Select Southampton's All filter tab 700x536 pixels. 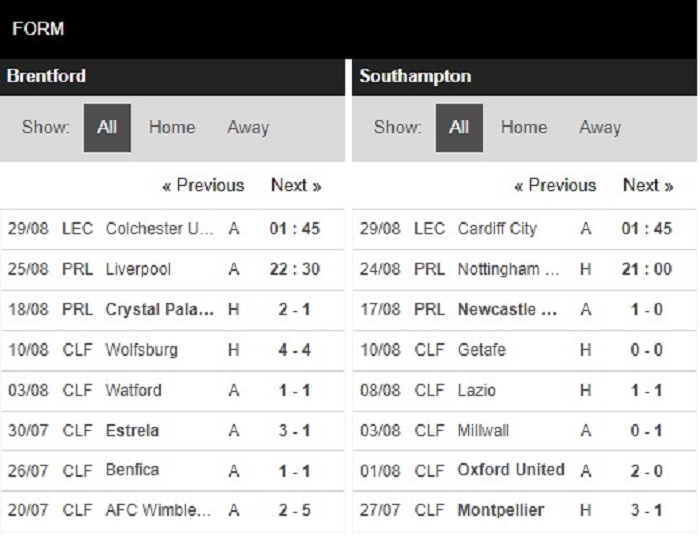click(459, 127)
